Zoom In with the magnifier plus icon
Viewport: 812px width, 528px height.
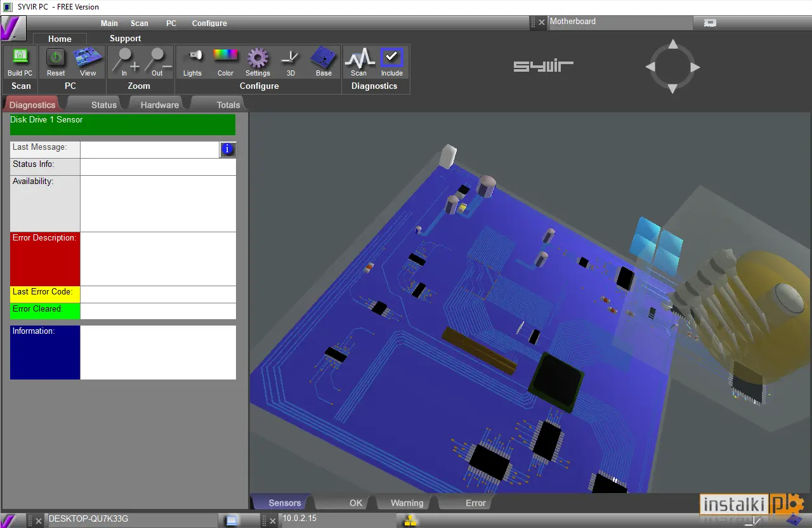pyautogui.click(x=125, y=58)
